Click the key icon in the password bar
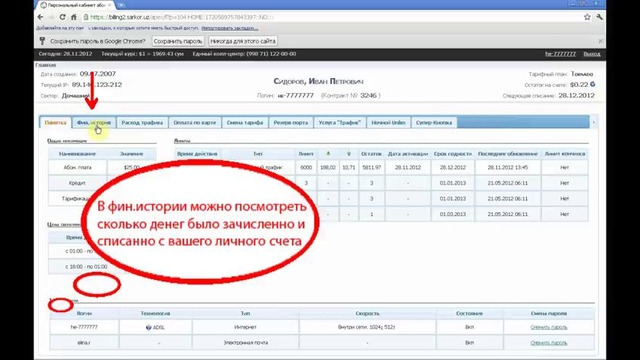Image resolution: width=640 pixels, height=360 pixels. [42, 41]
